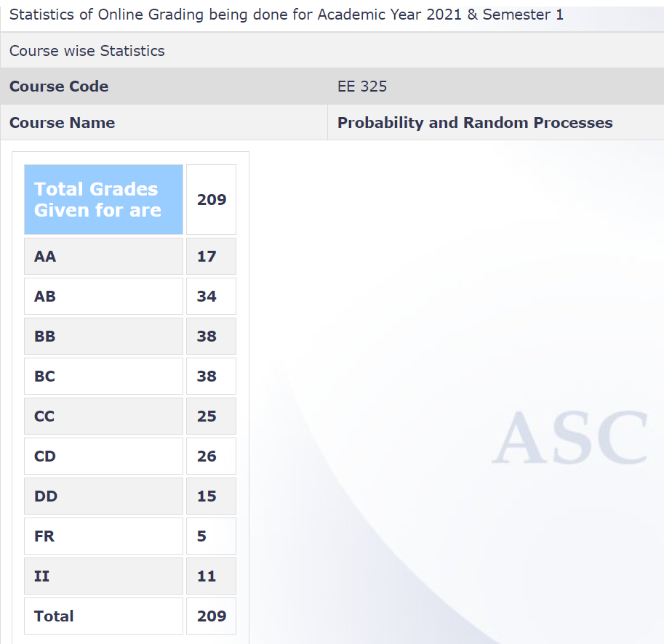The image size is (664, 644).
Task: Click the DD grade label cell
Action: [x=103, y=496]
